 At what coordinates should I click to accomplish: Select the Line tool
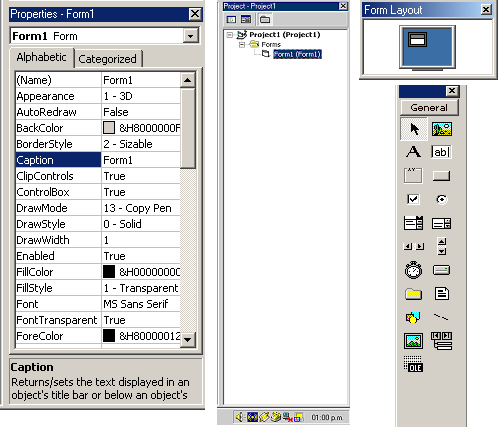pos(441,317)
